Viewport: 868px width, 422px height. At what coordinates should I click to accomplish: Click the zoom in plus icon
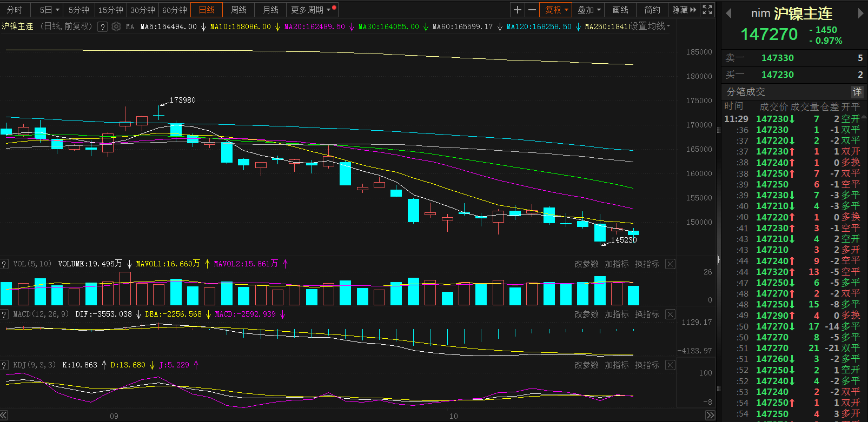(518, 10)
